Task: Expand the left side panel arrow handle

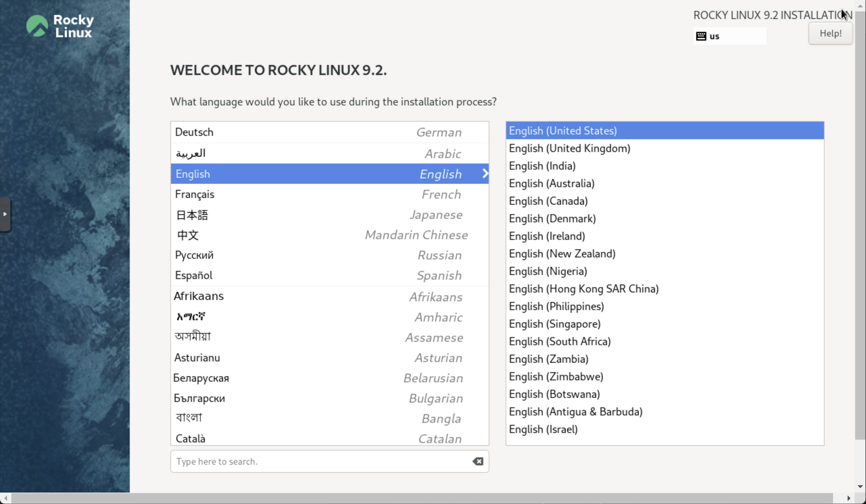Action: point(5,214)
